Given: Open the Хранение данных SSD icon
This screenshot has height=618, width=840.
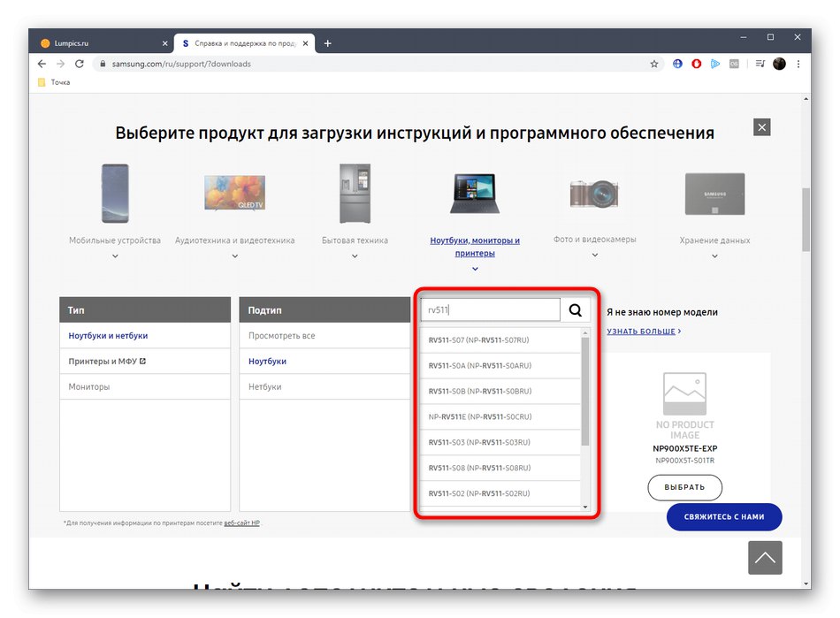Looking at the screenshot, I should pyautogui.click(x=714, y=193).
